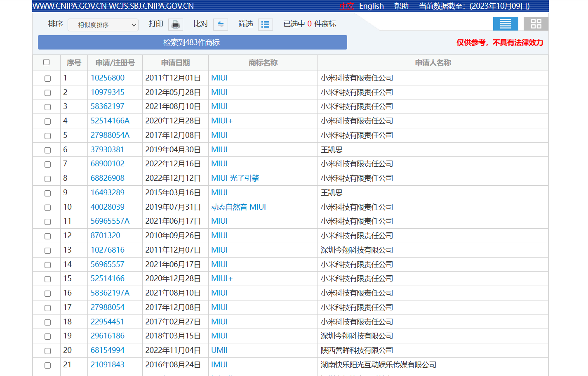
Task: Click the 申请日期 column header
Action: 175,63
